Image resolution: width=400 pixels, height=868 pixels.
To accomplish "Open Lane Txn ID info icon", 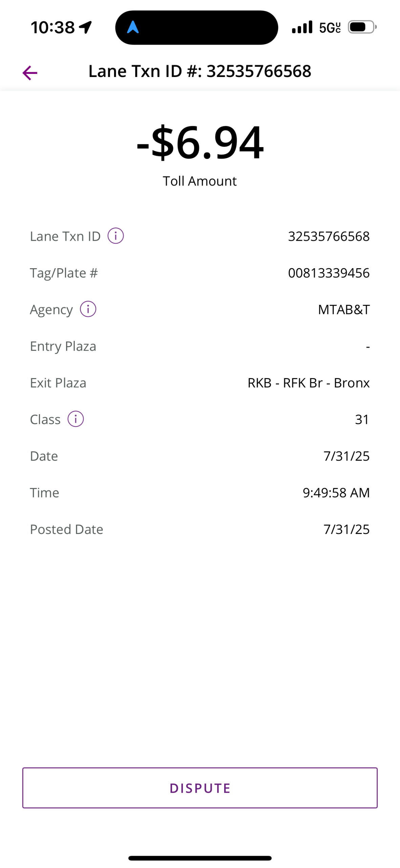I will tap(115, 236).
